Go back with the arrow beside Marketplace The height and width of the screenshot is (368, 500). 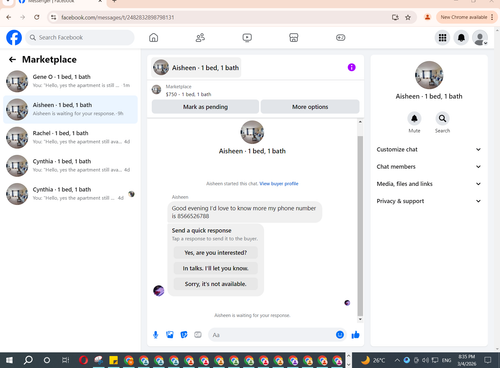point(12,59)
